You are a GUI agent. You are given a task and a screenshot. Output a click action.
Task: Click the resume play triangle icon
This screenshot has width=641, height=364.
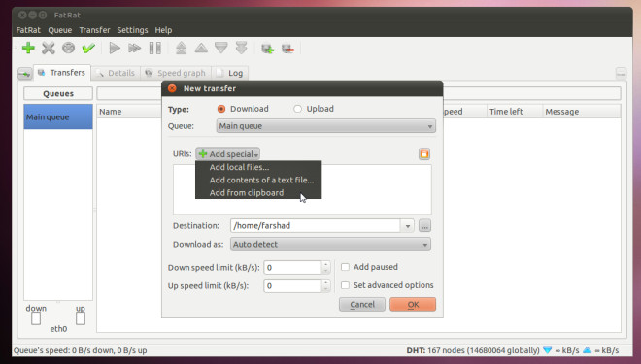click(x=115, y=49)
